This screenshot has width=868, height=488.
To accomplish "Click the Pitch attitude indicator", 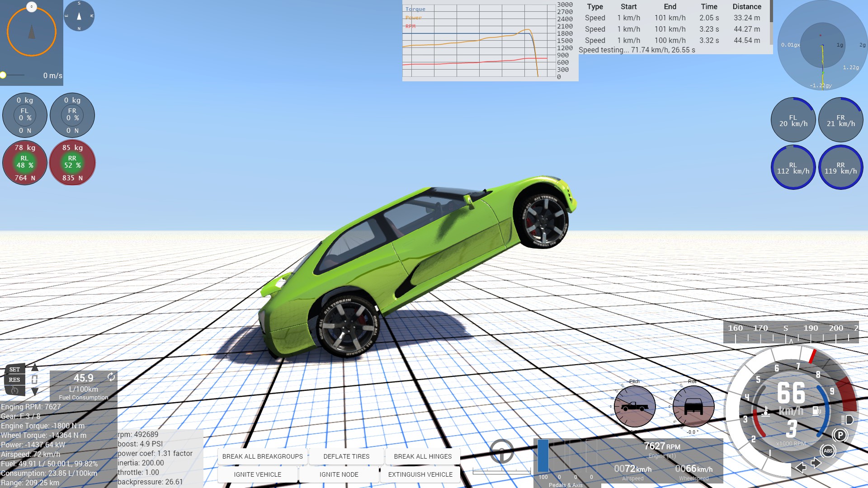I will [635, 406].
